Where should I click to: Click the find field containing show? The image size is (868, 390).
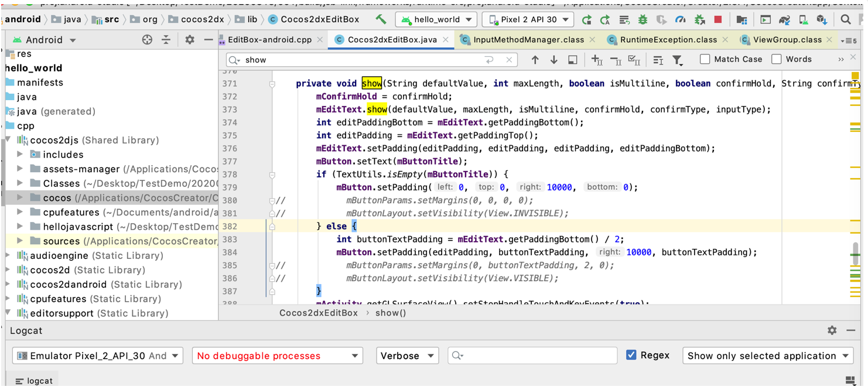(371, 60)
